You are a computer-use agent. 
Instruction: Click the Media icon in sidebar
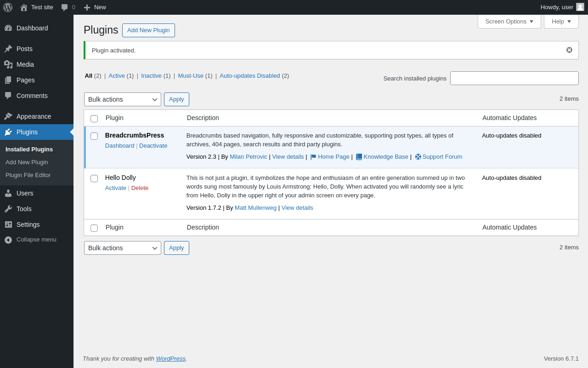coord(8,64)
